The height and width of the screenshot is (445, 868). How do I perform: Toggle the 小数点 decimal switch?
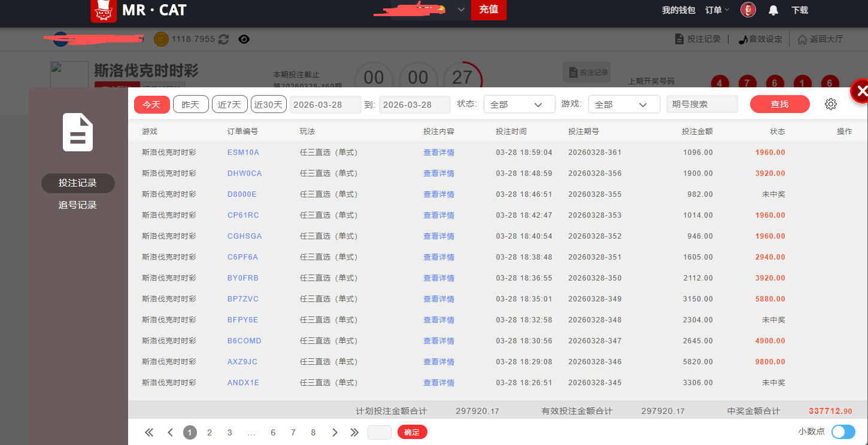[843, 432]
